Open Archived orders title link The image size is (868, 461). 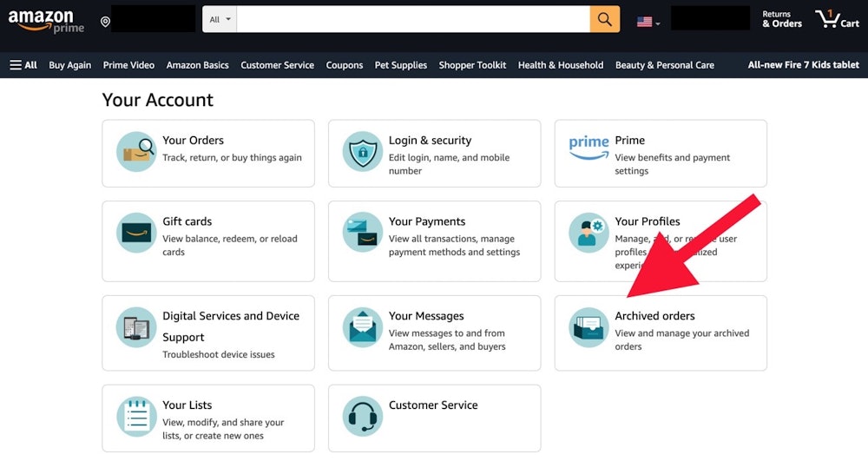pos(654,316)
